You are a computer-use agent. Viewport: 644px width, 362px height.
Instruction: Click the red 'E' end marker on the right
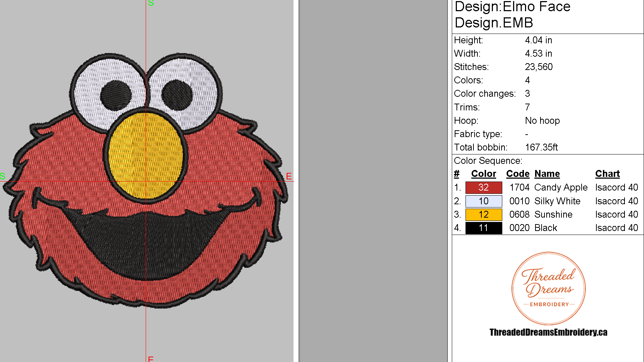(289, 176)
